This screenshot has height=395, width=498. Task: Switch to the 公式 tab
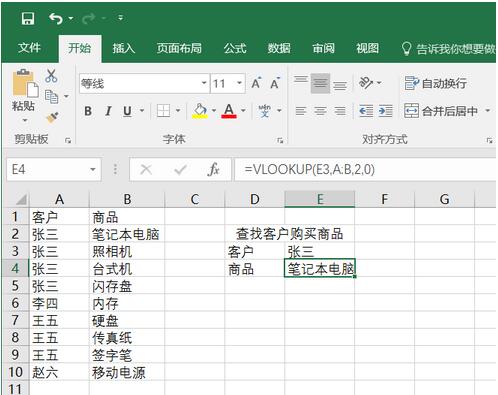235,48
